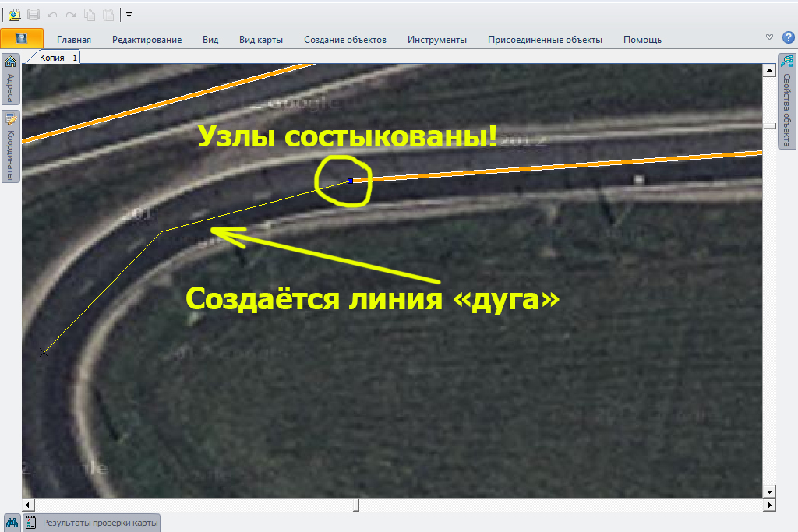Open the Инструменты ribbon tab
The height and width of the screenshot is (532, 798).
coord(436,40)
